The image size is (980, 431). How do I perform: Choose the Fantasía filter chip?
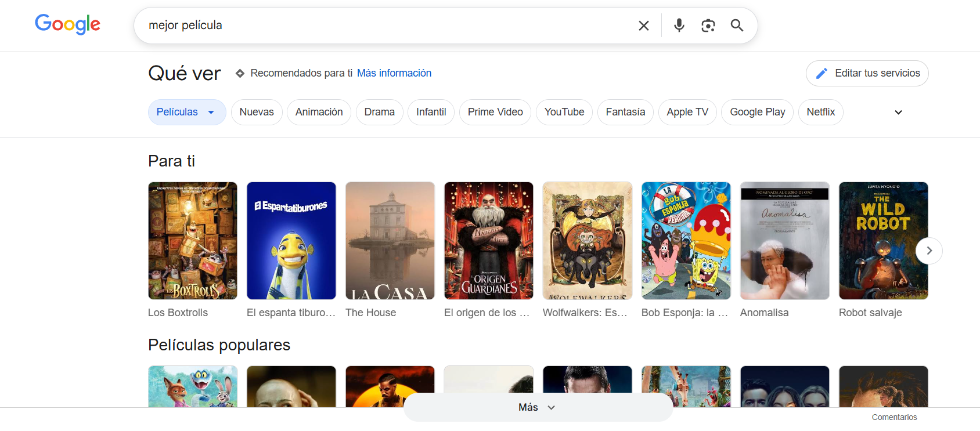point(625,112)
